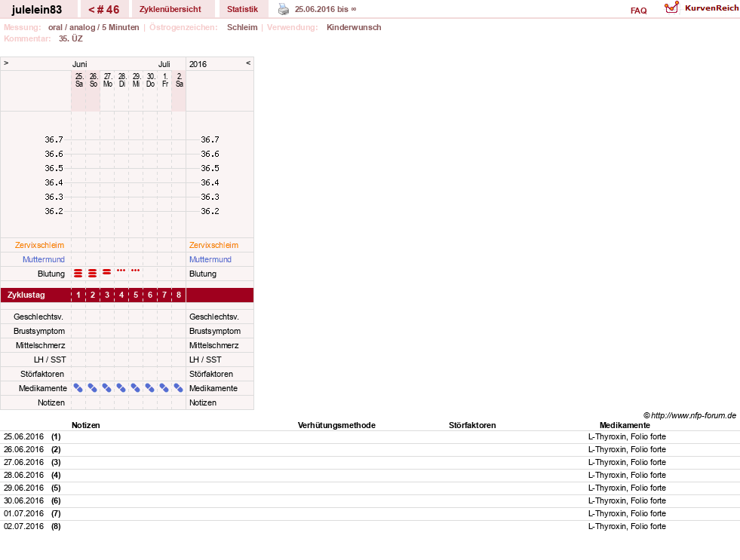The height and width of the screenshot is (560, 740).
Task: Click left Zervixschleim row label
Action: click(40, 245)
